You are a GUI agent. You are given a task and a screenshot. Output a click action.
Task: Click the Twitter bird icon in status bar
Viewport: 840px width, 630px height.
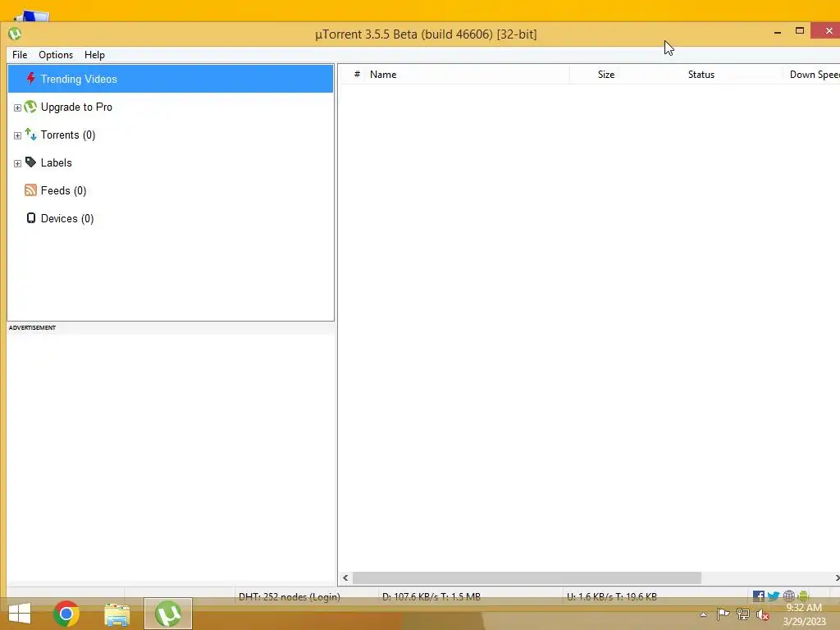[773, 596]
